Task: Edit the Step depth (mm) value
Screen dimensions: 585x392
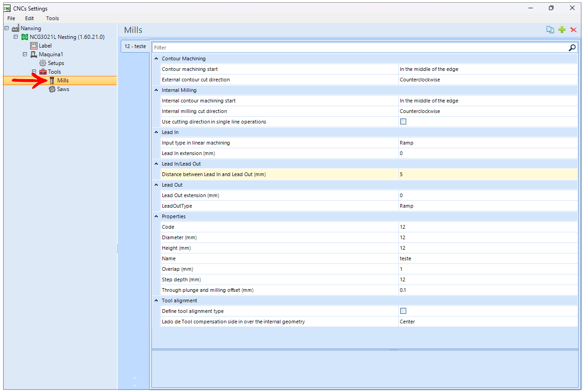Action: point(488,279)
